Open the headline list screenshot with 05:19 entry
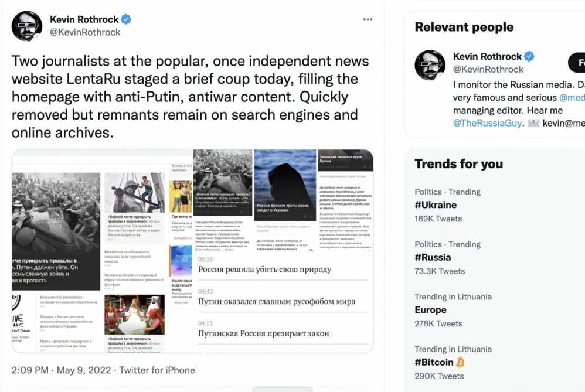 pos(283,302)
